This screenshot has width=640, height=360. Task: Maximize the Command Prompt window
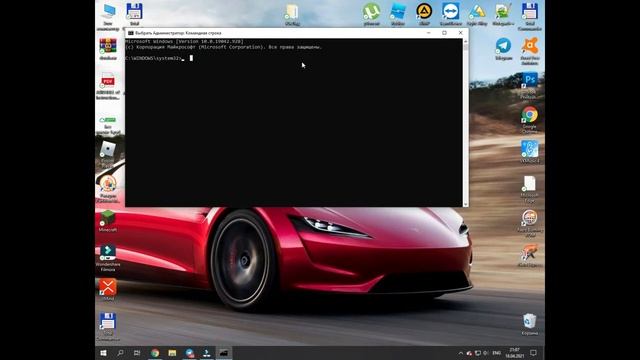click(444, 33)
